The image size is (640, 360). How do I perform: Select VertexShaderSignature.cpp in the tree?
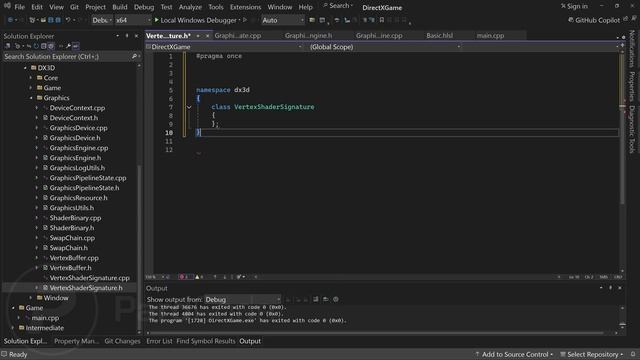[89, 278]
